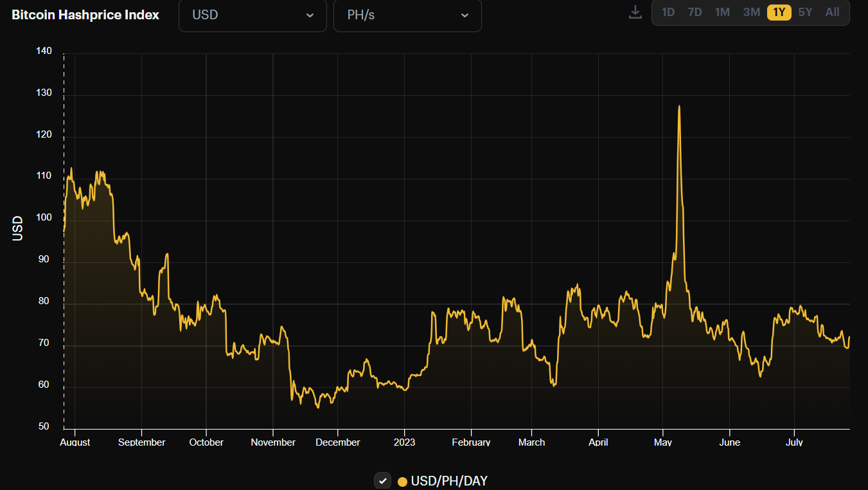Click the 140 y-axis value
The image size is (868, 490).
pos(44,51)
